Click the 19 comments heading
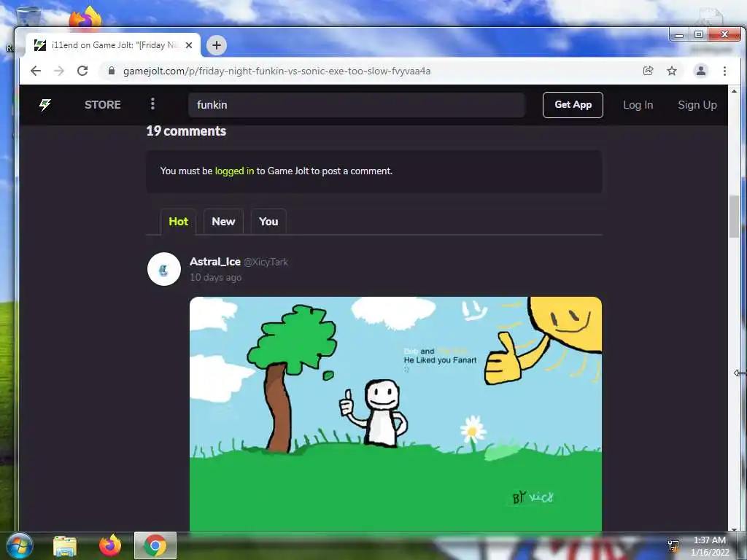Screen dimensions: 747x560 (x=186, y=131)
